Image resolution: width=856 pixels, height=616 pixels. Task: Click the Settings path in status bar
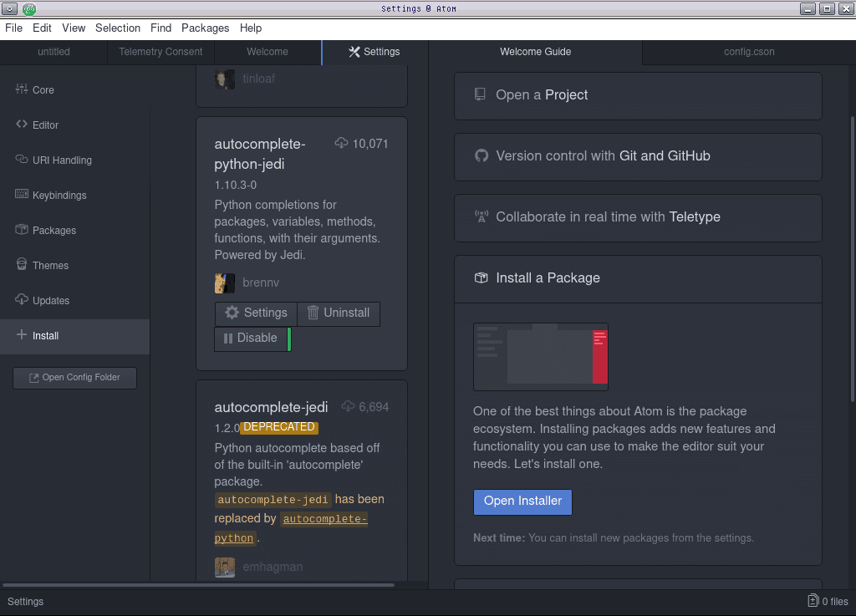(25, 602)
